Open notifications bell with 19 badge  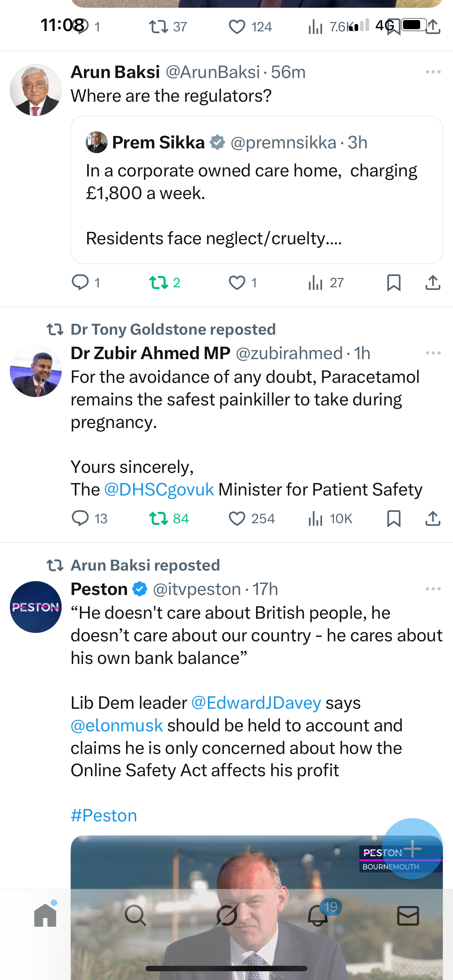point(318,915)
